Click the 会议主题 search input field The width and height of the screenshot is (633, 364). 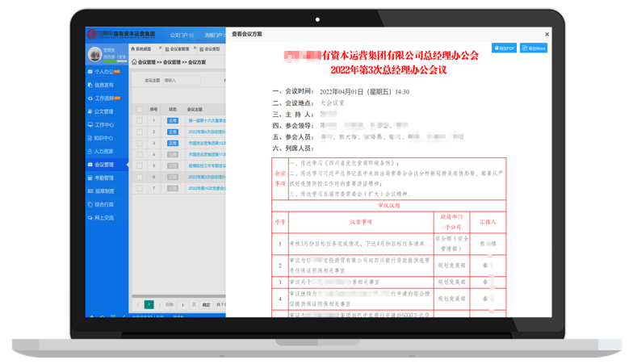coord(182,81)
